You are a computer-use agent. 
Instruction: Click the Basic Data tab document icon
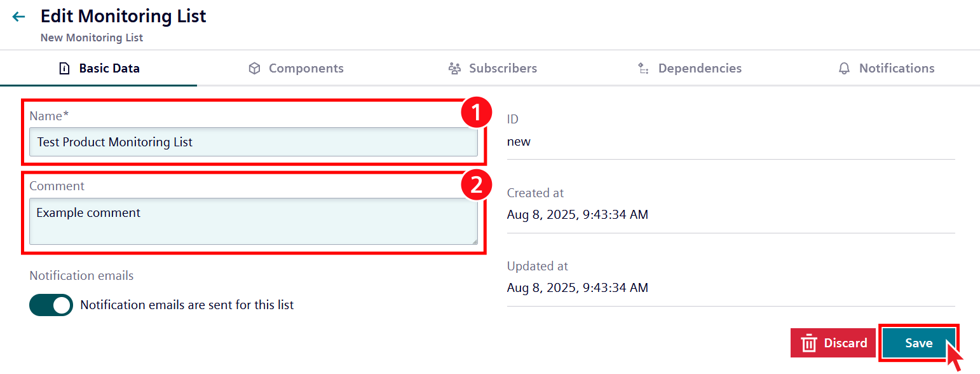point(64,69)
